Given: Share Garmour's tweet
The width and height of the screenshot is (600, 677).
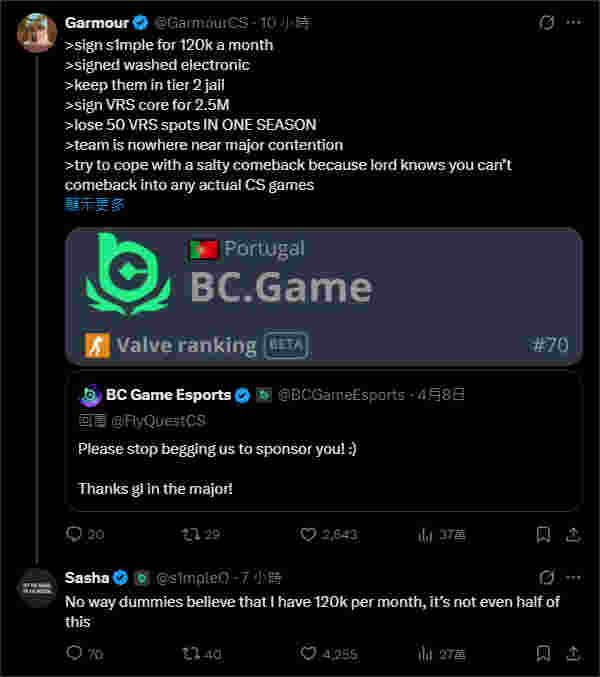Looking at the screenshot, I should pyautogui.click(x=573, y=535).
